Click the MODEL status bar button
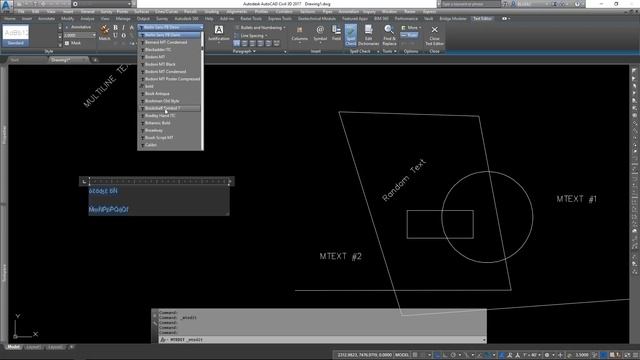Viewport: 640px width, 360px height. click(x=402, y=355)
